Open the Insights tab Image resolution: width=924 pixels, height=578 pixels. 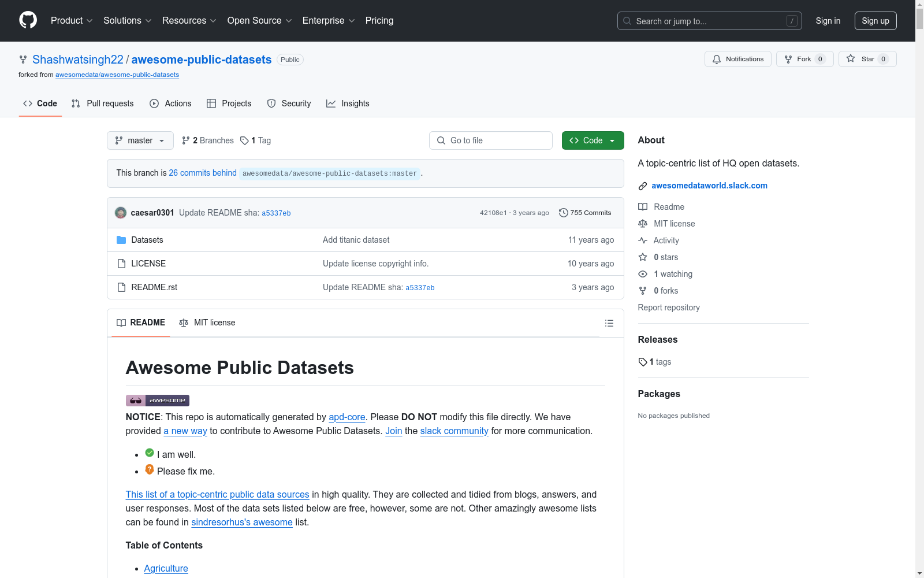click(x=348, y=103)
